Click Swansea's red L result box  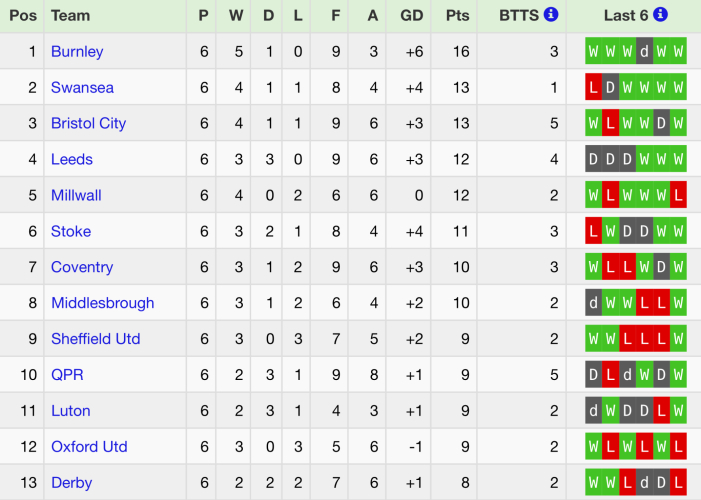coord(594,87)
